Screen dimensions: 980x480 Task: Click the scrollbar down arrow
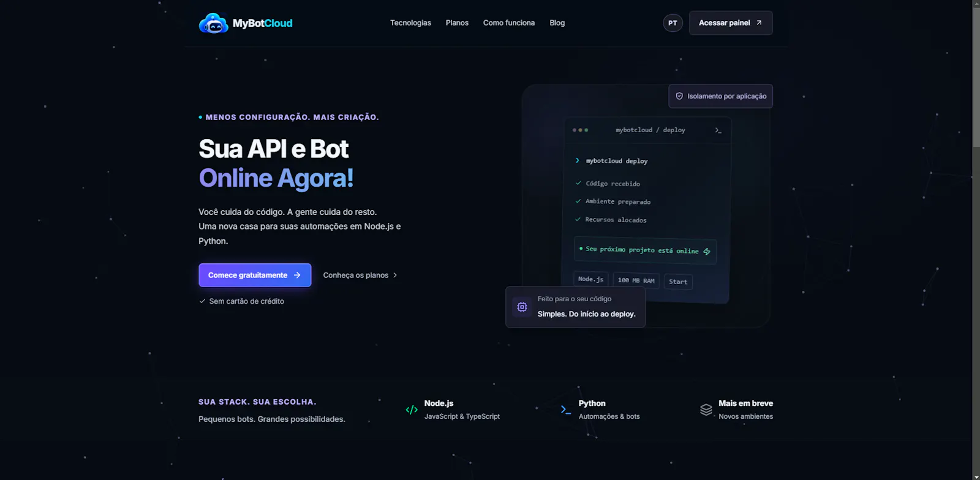976,476
